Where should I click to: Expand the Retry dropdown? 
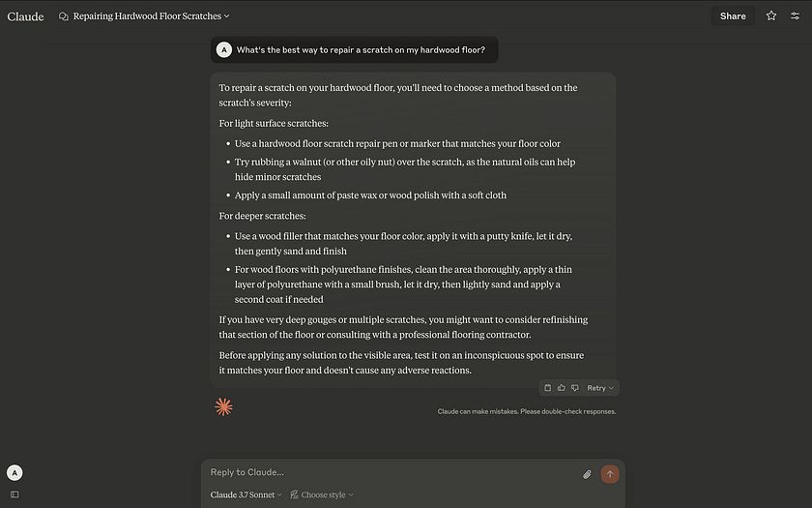[x=600, y=388]
